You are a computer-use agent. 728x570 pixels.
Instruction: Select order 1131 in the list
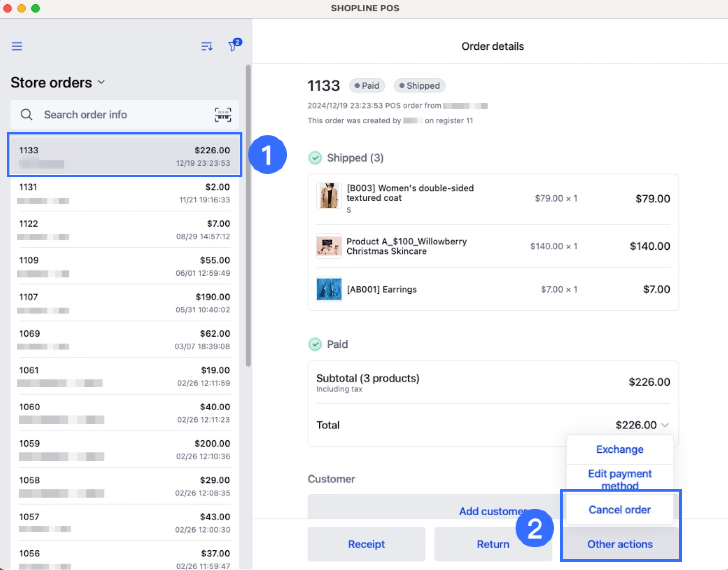coord(124,193)
